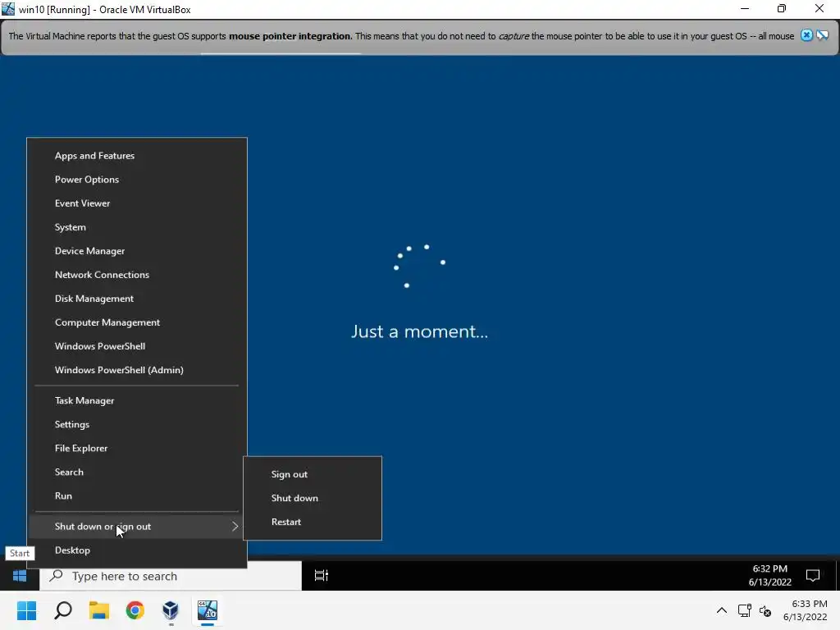
Task: Open File Explorer menu entry
Action: pyautogui.click(x=137, y=449)
